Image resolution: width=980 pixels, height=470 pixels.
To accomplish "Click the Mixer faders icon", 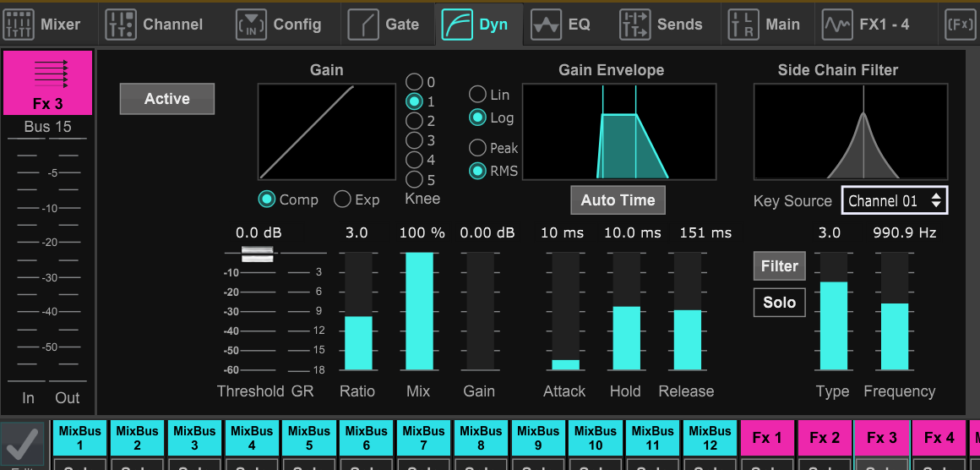I will click(x=19, y=25).
